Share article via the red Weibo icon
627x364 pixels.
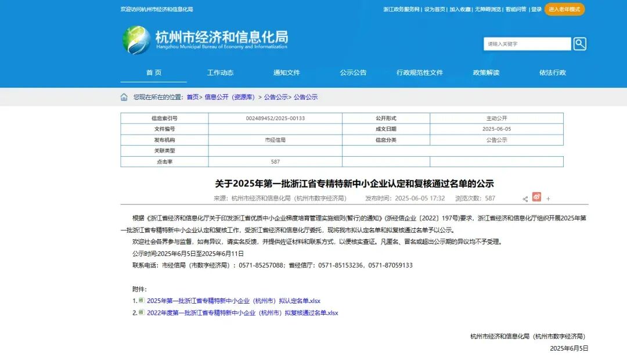click(536, 197)
